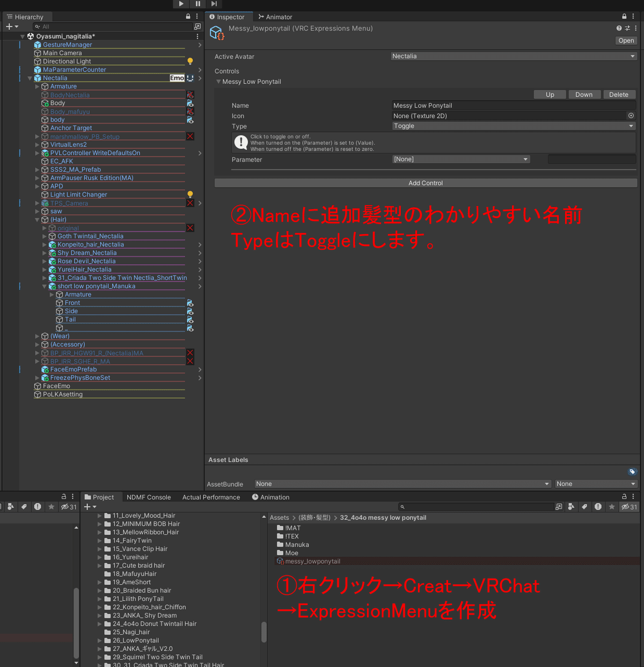Click the Delete button for the control
Image resolution: width=644 pixels, height=667 pixels.
pos(619,95)
